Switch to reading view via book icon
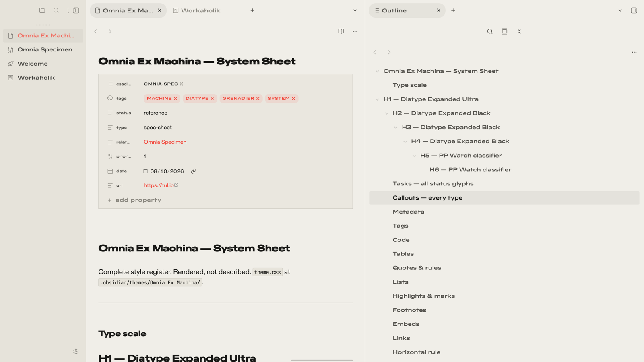644x362 pixels. (341, 31)
